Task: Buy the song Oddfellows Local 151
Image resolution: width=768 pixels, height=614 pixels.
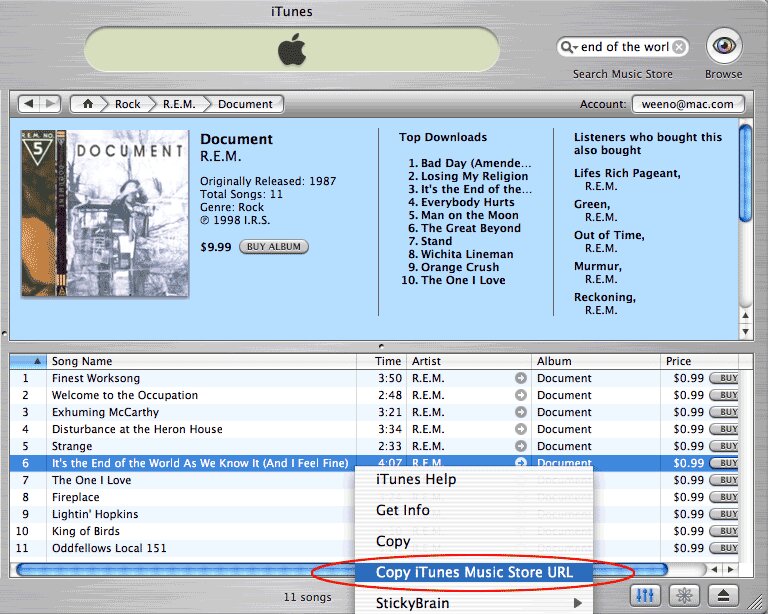Action: click(x=725, y=548)
